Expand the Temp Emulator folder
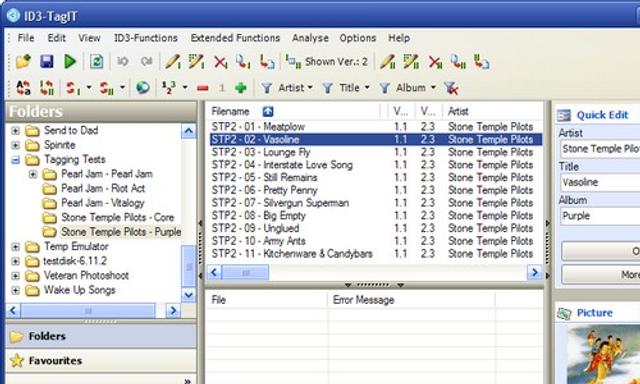This screenshot has width=640, height=384. pyautogui.click(x=15, y=247)
